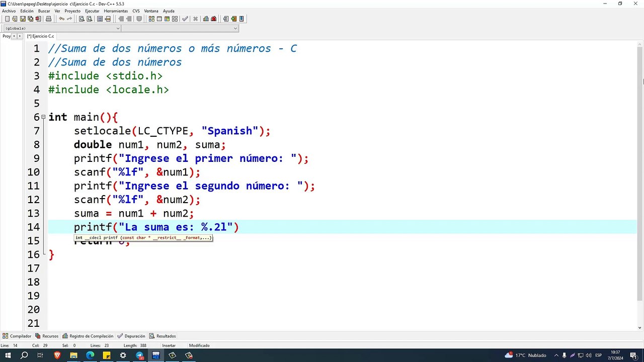Collapse the main function fold marker
Viewport: 644px width, 362px height.
coord(43,117)
